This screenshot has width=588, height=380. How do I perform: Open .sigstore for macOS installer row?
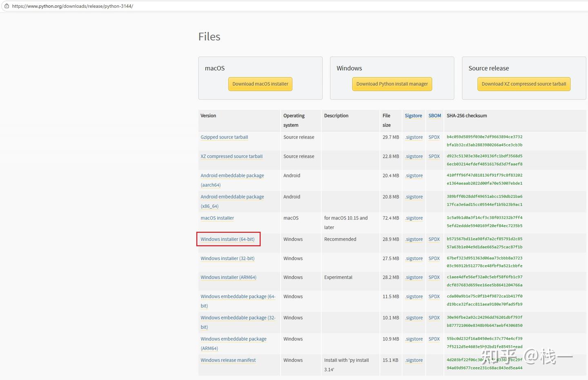tap(414, 218)
